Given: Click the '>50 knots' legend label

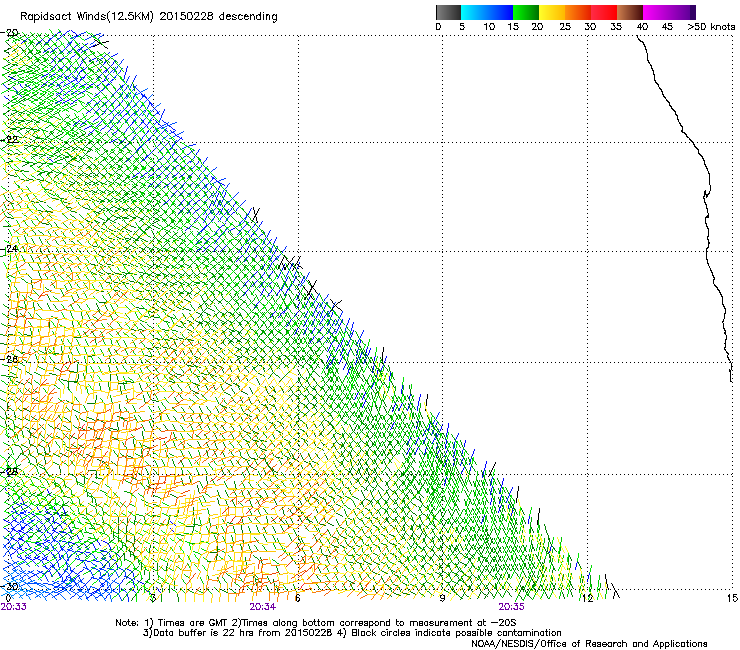Looking at the screenshot, I should (x=711, y=27).
